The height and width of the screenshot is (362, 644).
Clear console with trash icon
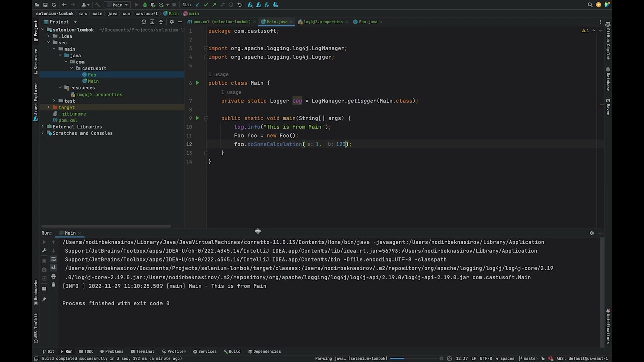coord(53,285)
